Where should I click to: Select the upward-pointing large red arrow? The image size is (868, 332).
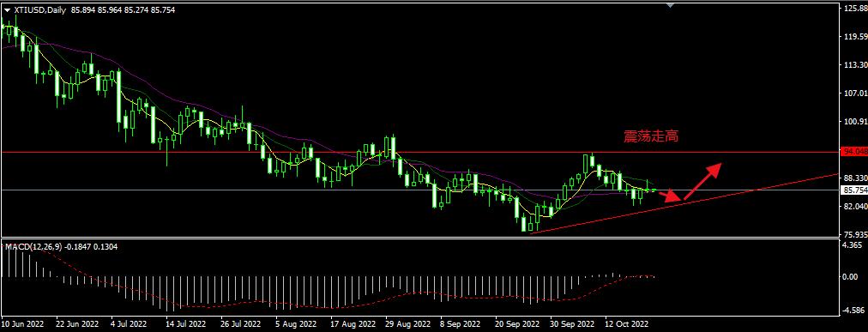click(703, 181)
